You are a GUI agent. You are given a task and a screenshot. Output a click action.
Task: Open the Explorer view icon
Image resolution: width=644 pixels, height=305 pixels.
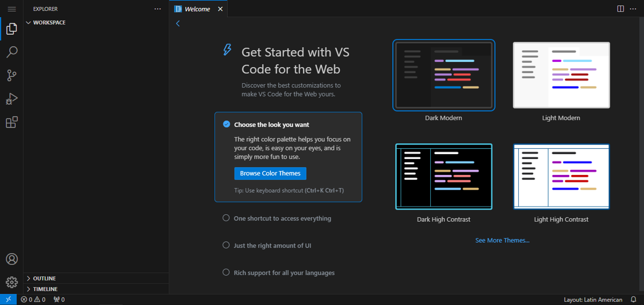[x=12, y=29]
